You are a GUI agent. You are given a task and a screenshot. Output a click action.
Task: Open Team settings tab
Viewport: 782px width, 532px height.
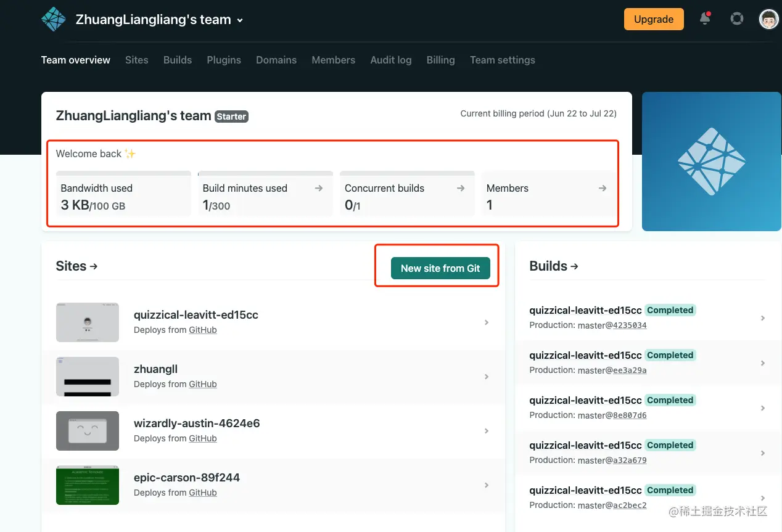coord(503,60)
